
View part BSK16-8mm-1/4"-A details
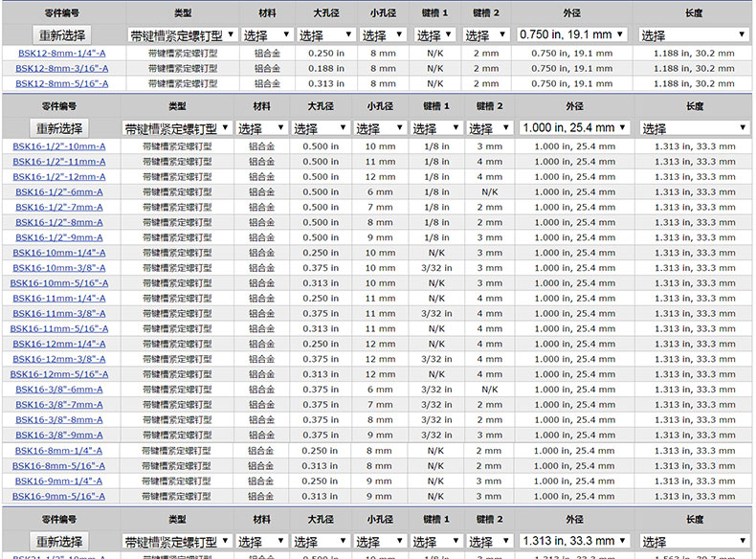59,451
